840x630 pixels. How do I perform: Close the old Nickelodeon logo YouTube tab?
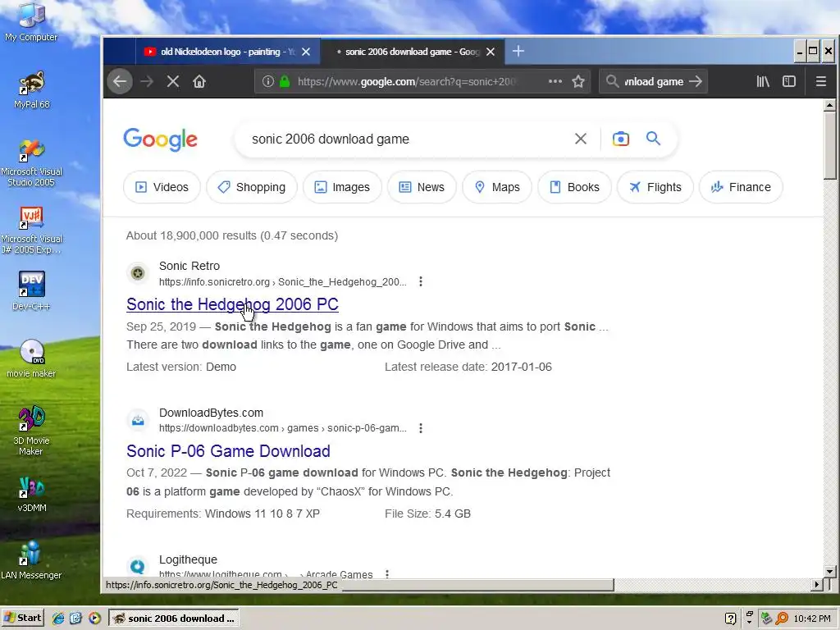(306, 52)
